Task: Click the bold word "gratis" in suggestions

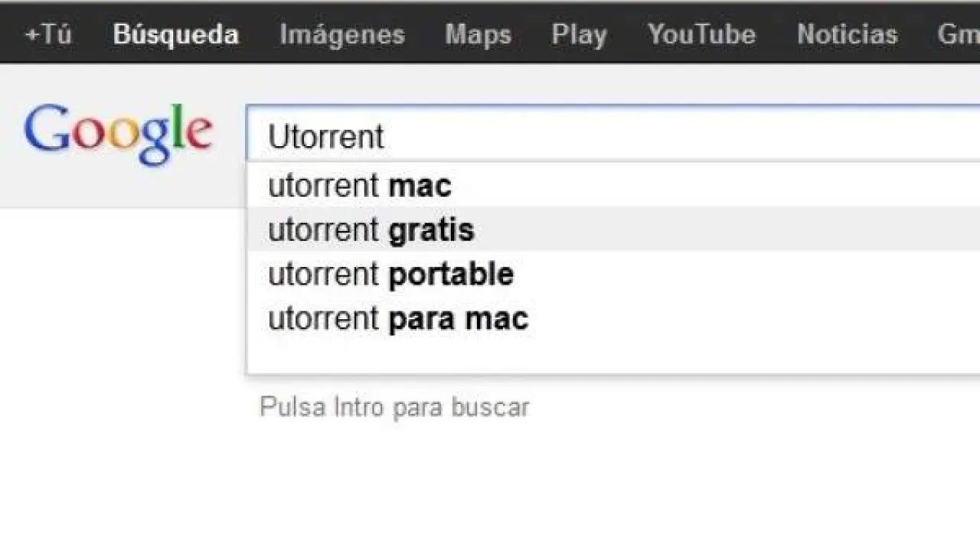Action: (x=431, y=230)
